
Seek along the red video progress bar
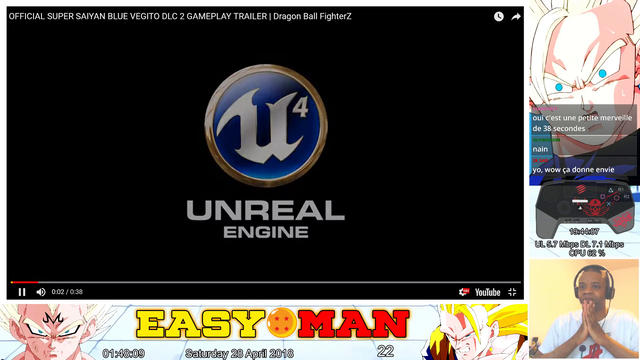[266, 282]
